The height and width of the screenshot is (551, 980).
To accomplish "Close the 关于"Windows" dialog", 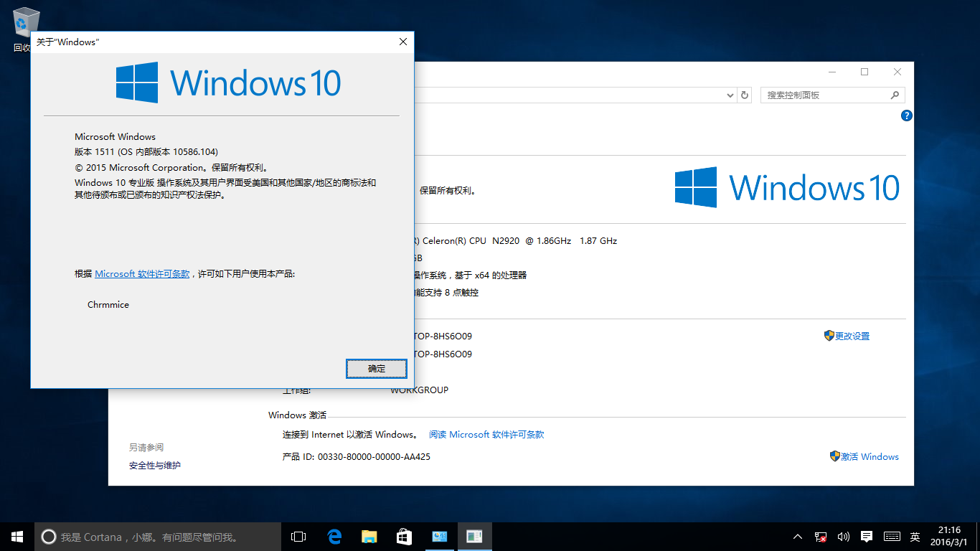I will pyautogui.click(x=403, y=42).
